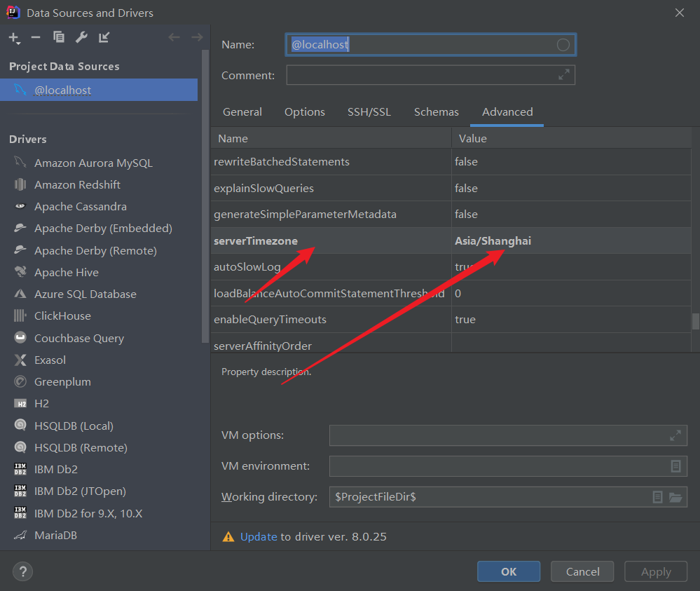This screenshot has height=591, width=700.
Task: Select Apache Cassandra driver
Action: (x=81, y=207)
